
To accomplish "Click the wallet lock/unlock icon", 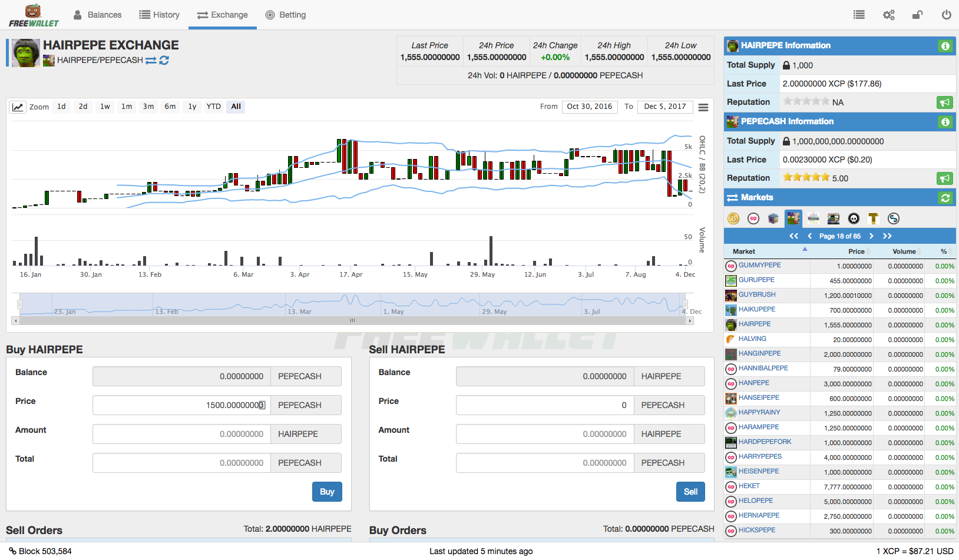I will pos(917,15).
